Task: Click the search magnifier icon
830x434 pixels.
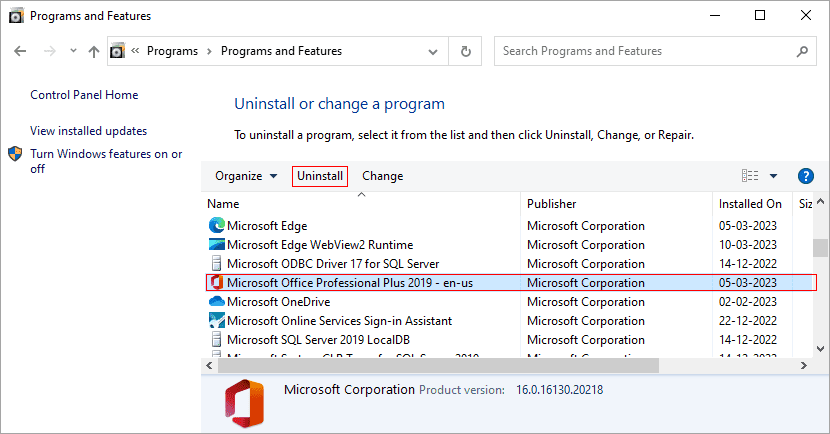Action: pos(802,51)
